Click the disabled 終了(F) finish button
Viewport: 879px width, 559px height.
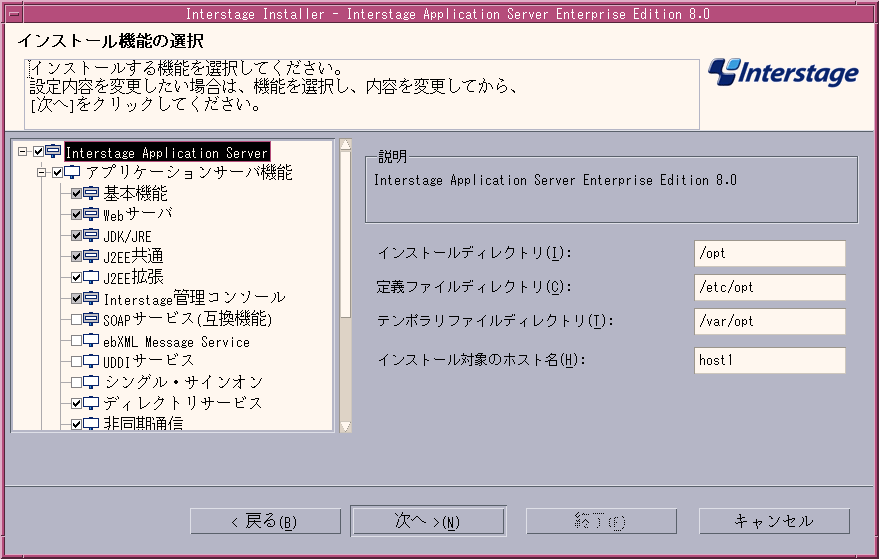[601, 521]
